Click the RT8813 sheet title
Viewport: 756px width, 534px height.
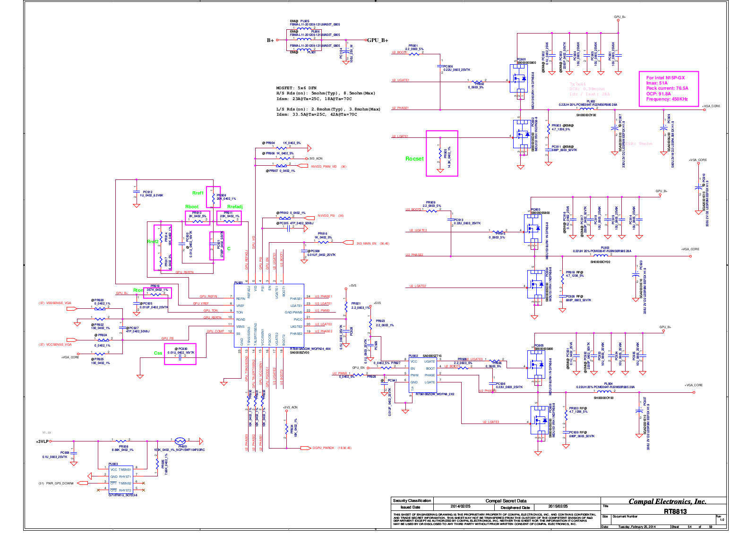(675, 511)
